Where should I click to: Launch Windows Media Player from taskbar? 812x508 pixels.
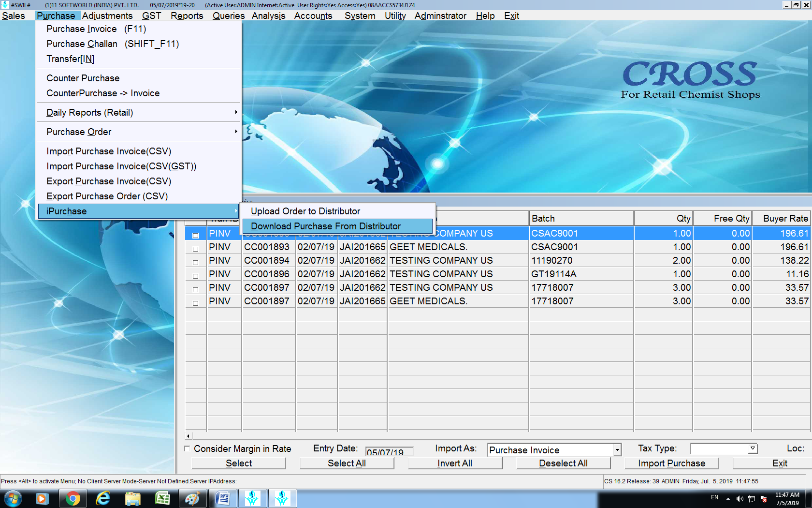tap(43, 498)
